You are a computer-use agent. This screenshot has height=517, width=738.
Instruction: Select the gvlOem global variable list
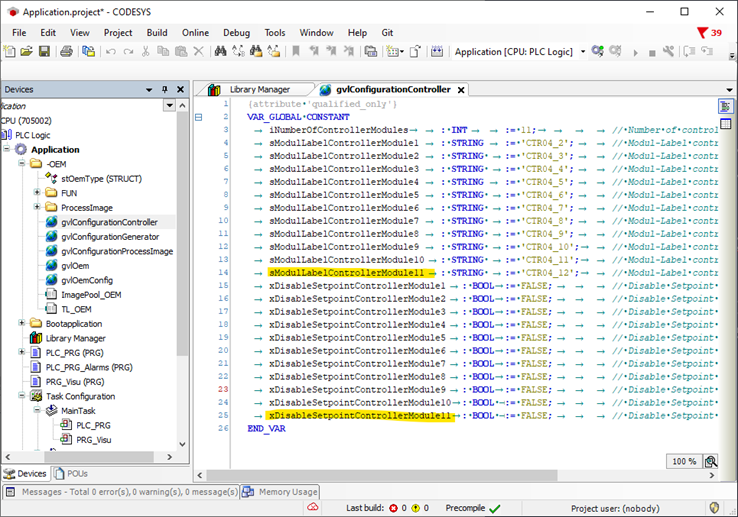[x=76, y=266]
